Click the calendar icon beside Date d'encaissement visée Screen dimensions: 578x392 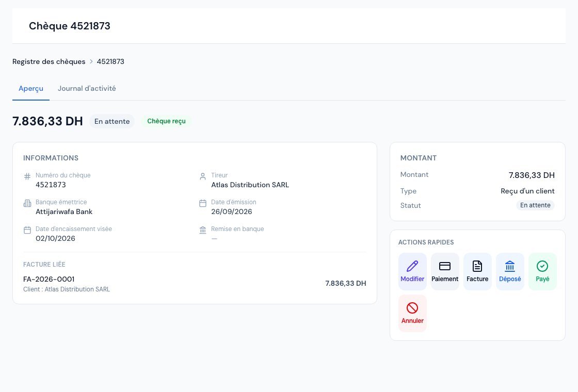pos(27,230)
